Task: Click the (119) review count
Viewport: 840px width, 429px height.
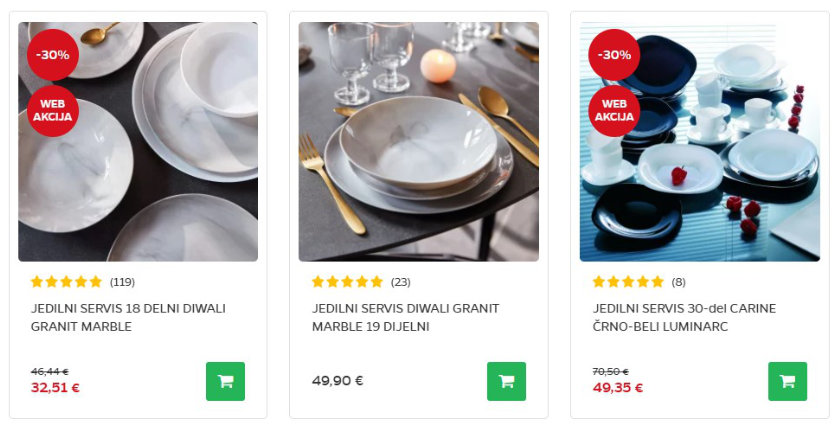Action: click(122, 282)
